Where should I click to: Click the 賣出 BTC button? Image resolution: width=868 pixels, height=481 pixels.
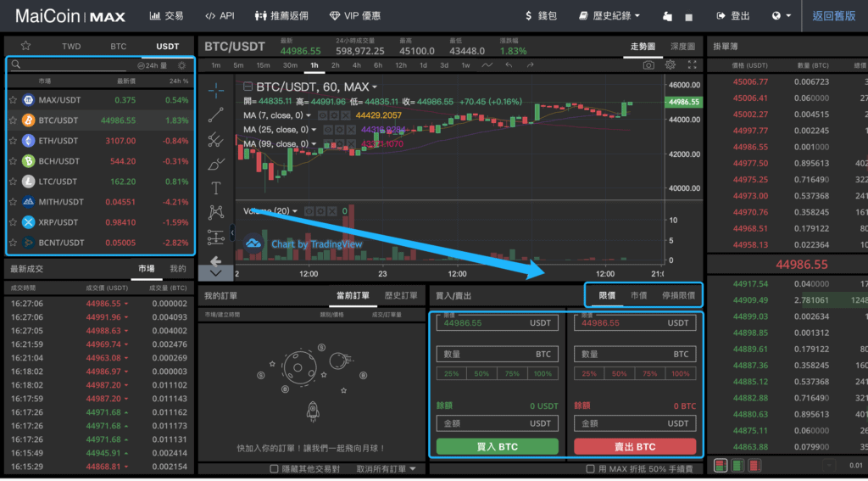tap(635, 446)
